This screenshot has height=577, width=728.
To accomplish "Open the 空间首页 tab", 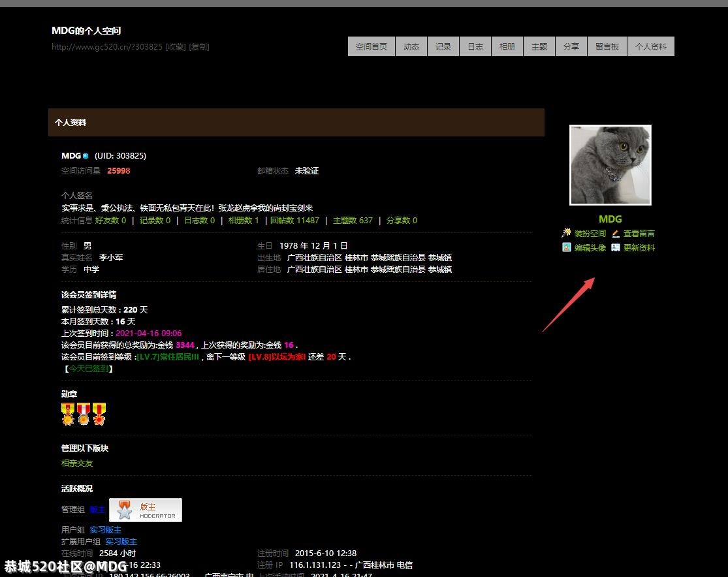I will point(372,46).
